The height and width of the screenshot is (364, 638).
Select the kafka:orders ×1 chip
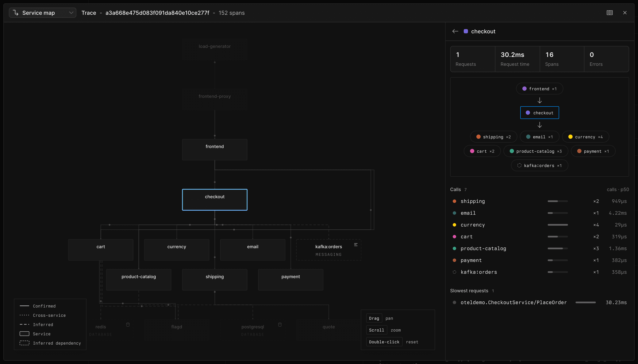pos(539,166)
